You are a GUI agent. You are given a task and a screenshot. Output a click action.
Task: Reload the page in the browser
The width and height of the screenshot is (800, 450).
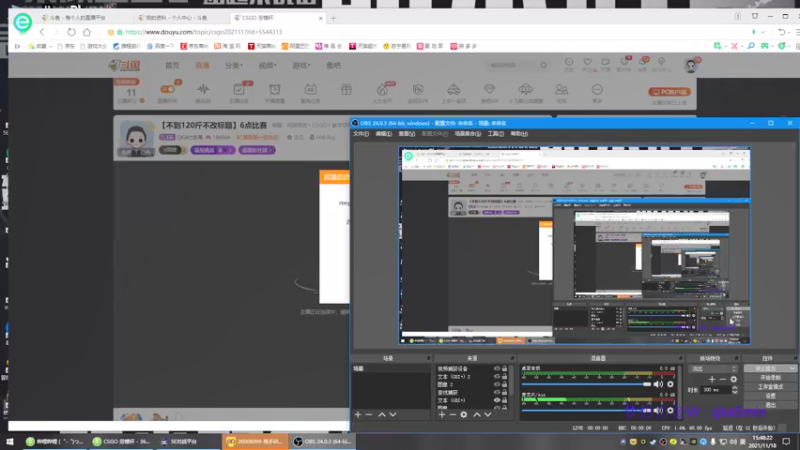click(x=71, y=32)
